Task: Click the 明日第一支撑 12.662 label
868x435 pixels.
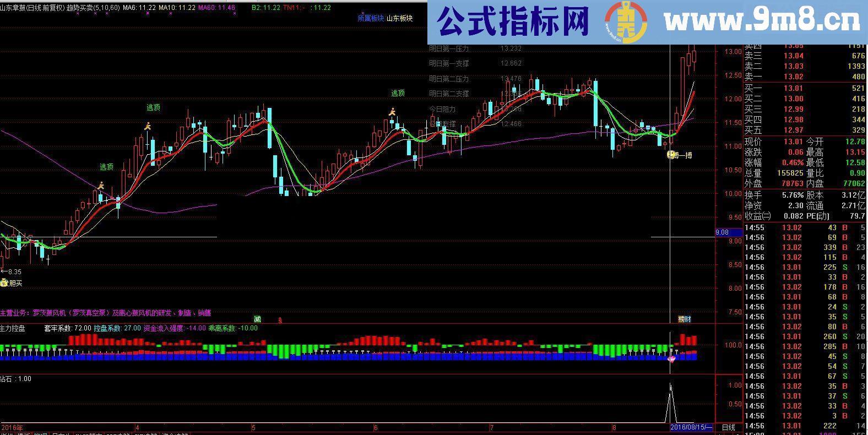Action: (x=475, y=64)
